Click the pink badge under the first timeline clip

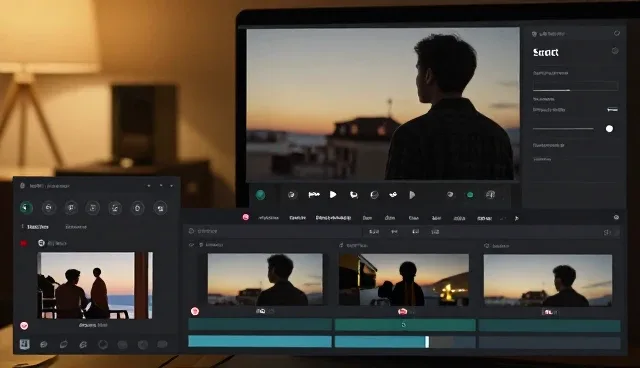point(195,311)
